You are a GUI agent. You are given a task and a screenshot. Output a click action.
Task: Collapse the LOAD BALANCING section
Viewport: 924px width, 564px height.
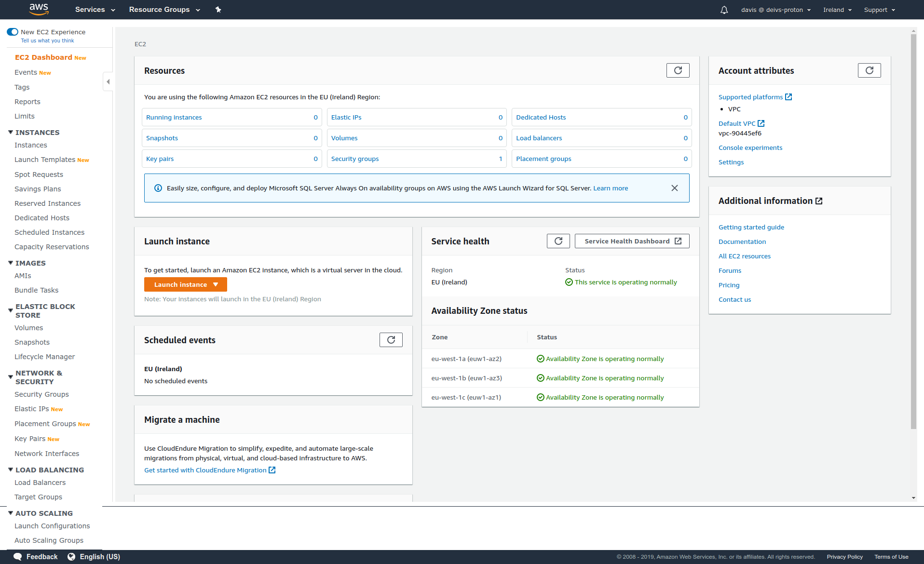(11, 470)
